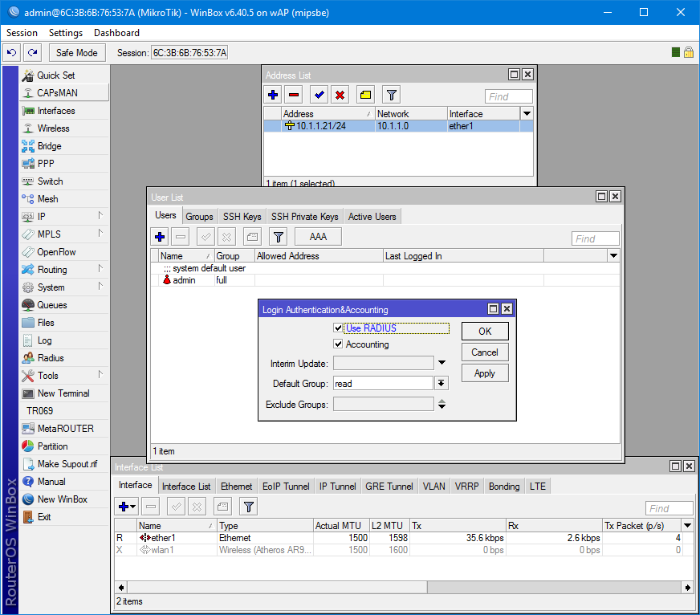Open the User List columns dropdown
700x615 pixels.
coord(613,256)
